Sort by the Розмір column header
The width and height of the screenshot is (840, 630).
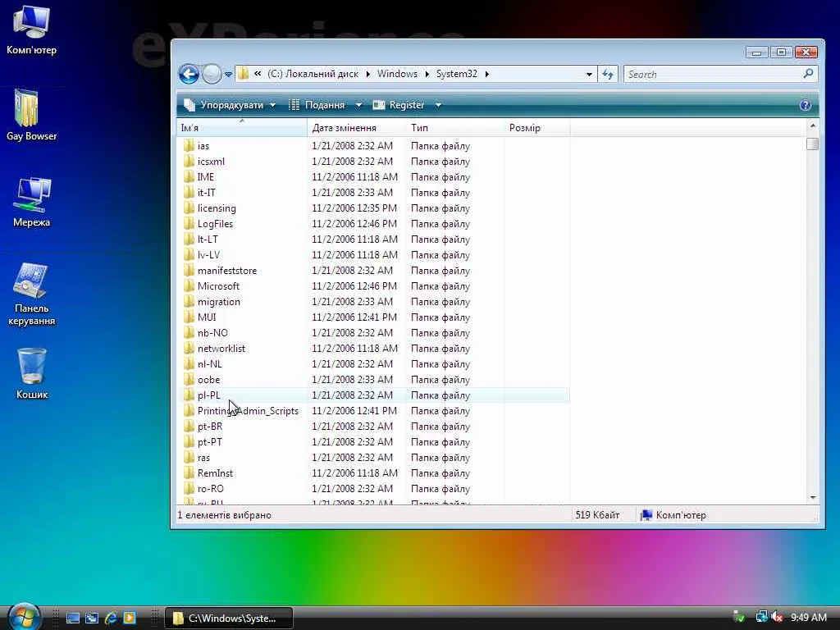coord(537,128)
